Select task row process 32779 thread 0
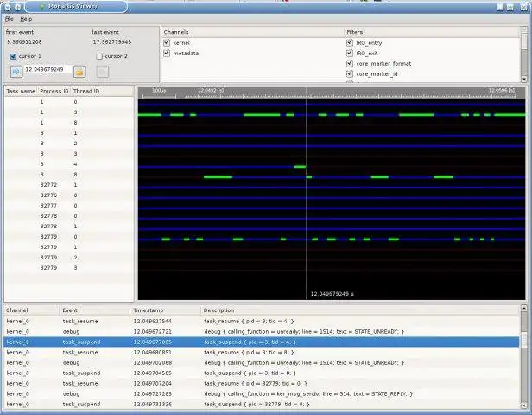Screen dimensions: 532x415 click(69, 237)
